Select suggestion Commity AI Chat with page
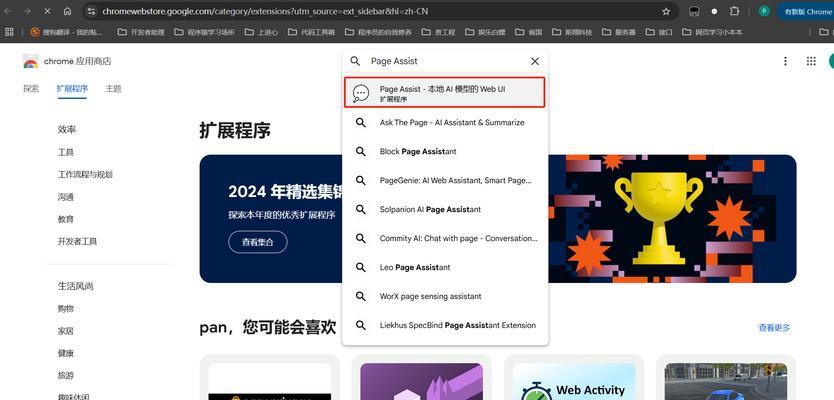 [x=445, y=238]
